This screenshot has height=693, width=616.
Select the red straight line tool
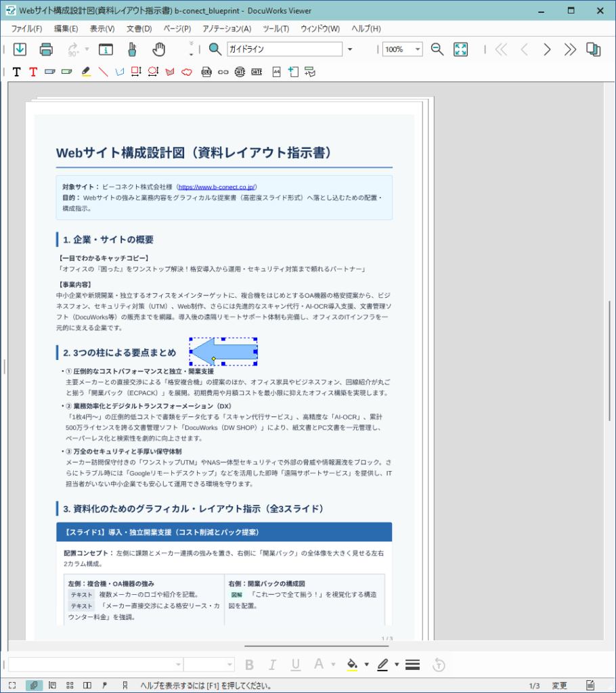[103, 72]
